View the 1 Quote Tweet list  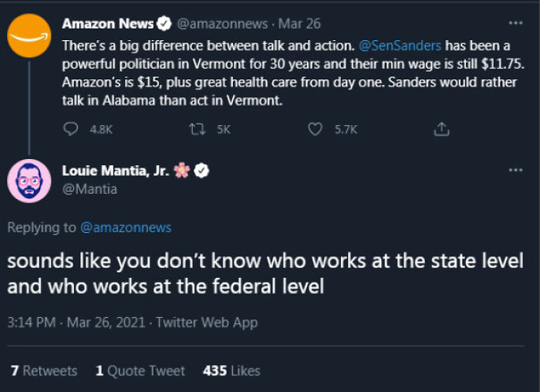[x=140, y=371]
